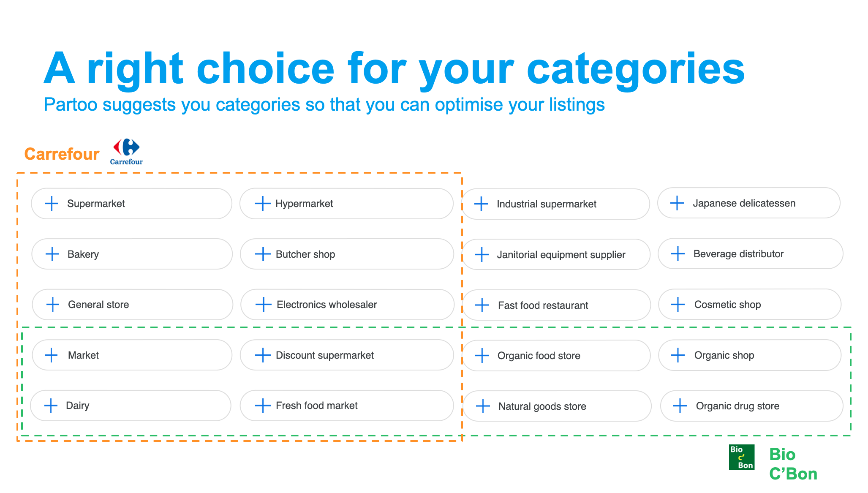Screen dimensions: 868x493
Task: Click the plus icon beside Supermarket
Action: click(52, 203)
